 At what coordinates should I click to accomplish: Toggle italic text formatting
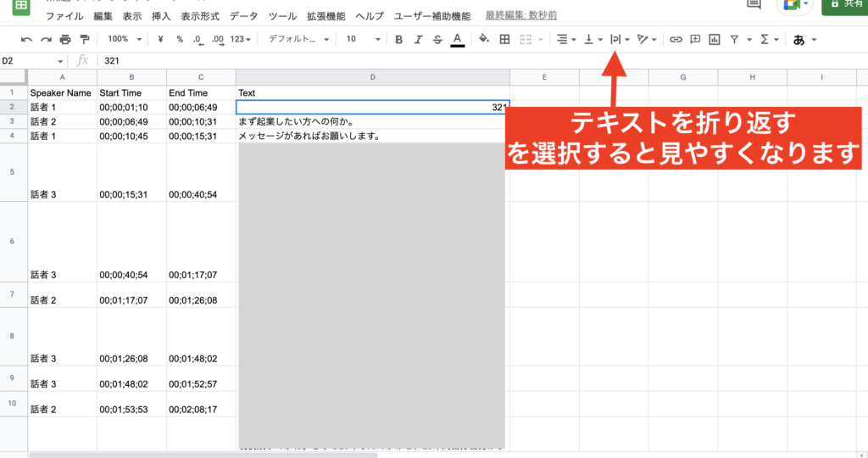[x=418, y=39]
